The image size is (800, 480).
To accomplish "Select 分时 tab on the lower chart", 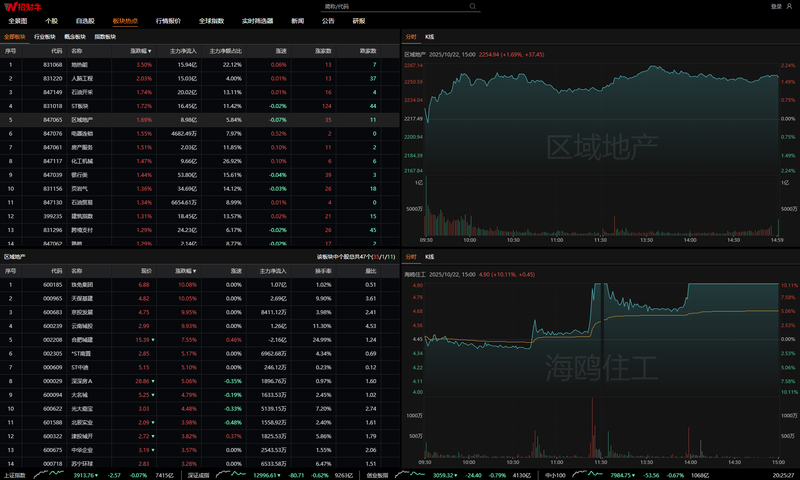I will (411, 257).
